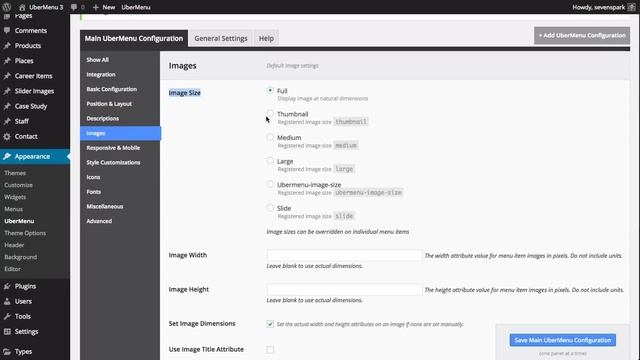Open Theme Options under Appearance
The height and width of the screenshot is (360, 640).
[25, 233]
